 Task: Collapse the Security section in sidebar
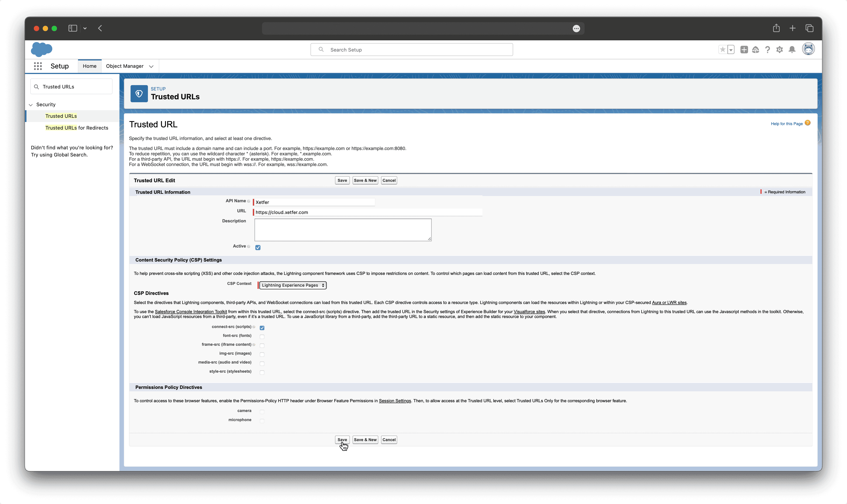(x=31, y=105)
